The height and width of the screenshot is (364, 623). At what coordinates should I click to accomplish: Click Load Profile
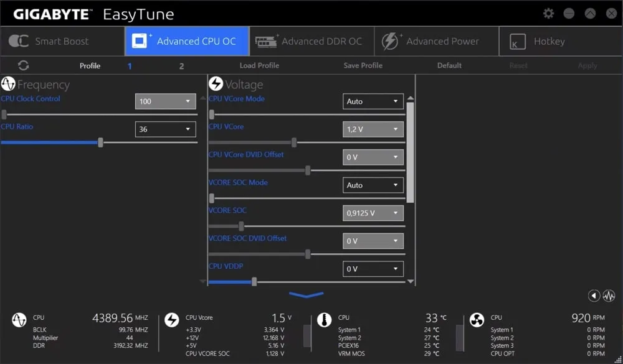click(259, 65)
